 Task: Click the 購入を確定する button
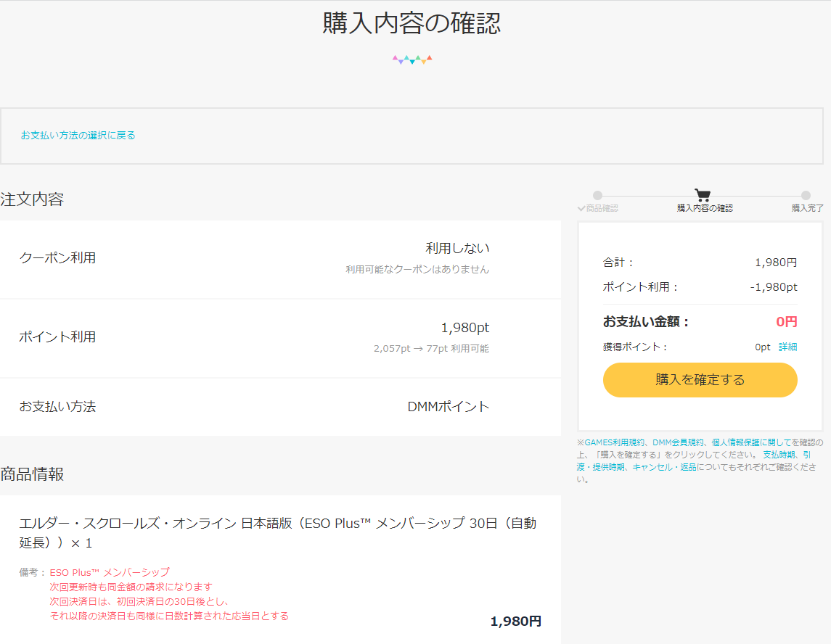pos(700,380)
